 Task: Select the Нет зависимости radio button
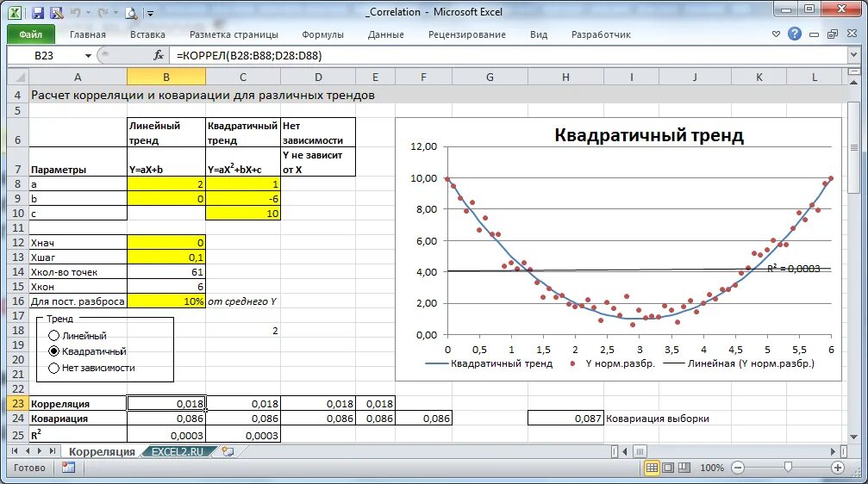(53, 368)
